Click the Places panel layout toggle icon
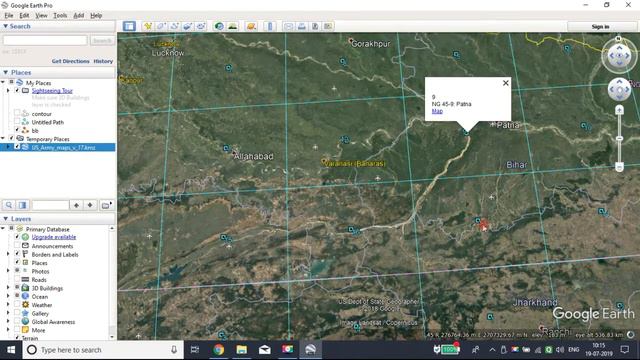Image resolution: width=640 pixels, height=360 pixels. (x=22, y=205)
